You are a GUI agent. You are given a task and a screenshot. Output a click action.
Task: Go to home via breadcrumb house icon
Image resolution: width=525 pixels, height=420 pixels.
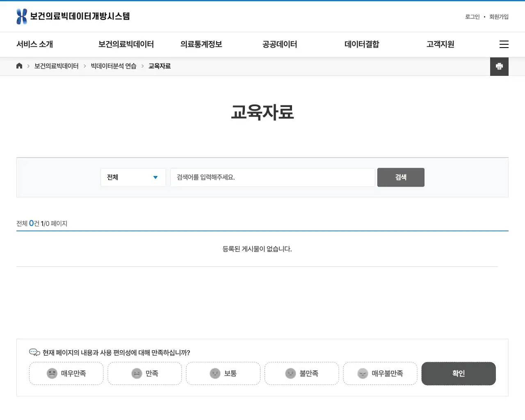pos(19,66)
